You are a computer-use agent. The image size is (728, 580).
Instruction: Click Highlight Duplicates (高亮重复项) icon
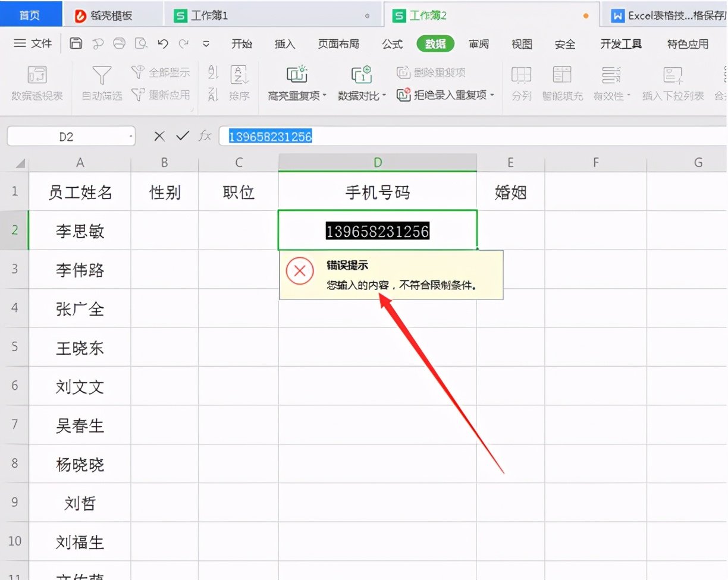[297, 74]
